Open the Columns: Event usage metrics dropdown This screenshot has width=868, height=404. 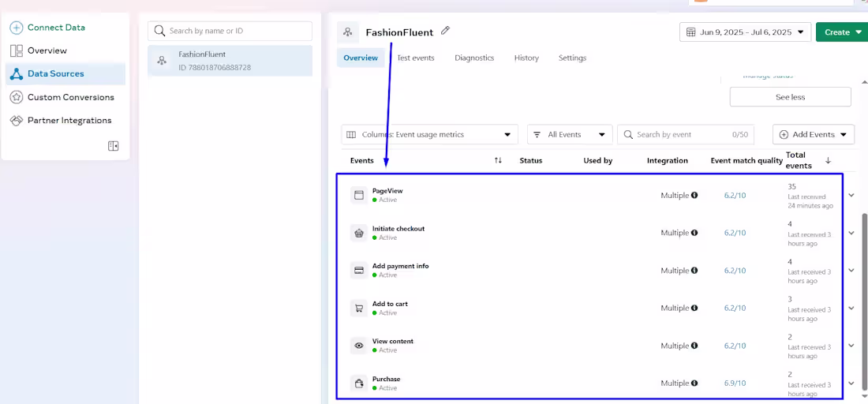pyautogui.click(x=430, y=134)
